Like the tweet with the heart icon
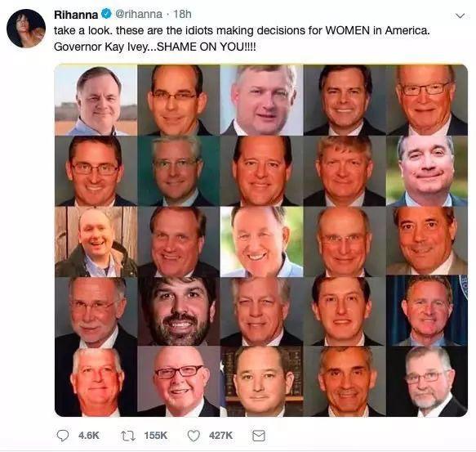Viewport: 476px width, 452px height. [x=194, y=436]
